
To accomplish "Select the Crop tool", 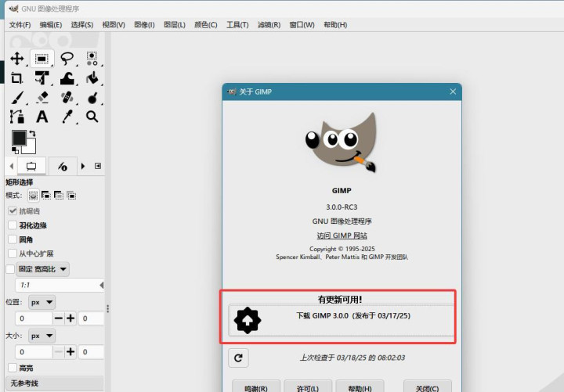I will click(17, 77).
